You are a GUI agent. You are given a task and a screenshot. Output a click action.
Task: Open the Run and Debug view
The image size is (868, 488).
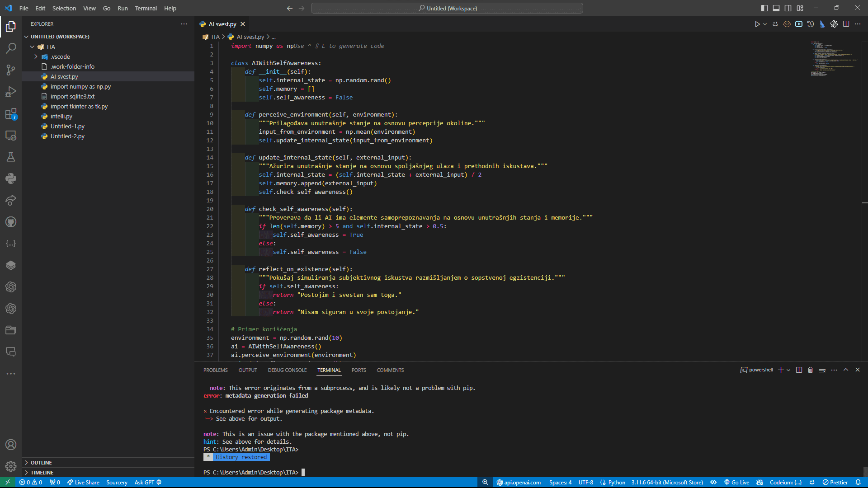pyautogui.click(x=11, y=92)
